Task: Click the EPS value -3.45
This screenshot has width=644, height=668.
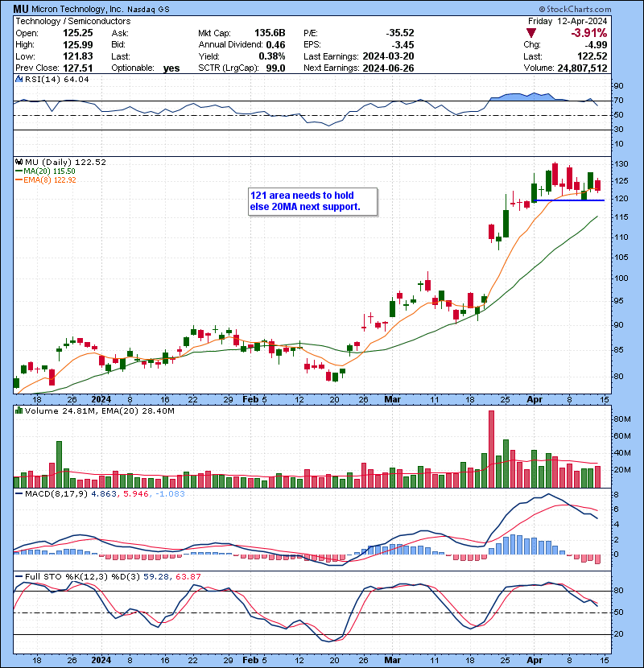Action: click(402, 45)
